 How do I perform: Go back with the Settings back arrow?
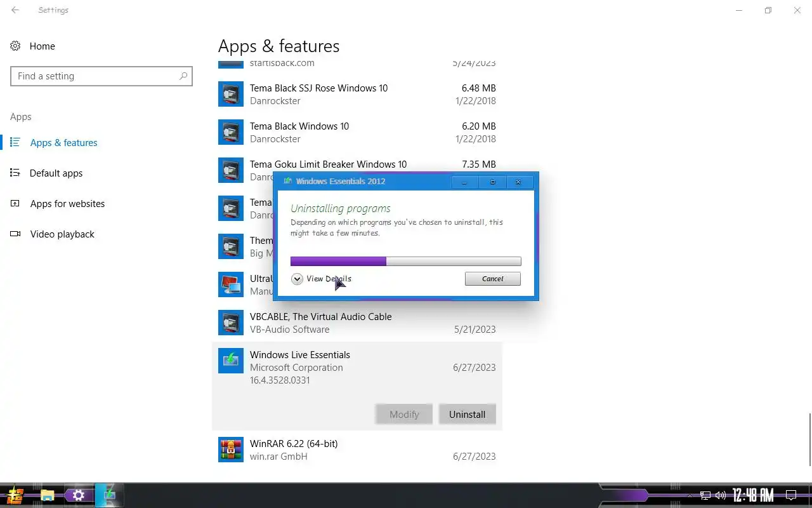pos(15,10)
